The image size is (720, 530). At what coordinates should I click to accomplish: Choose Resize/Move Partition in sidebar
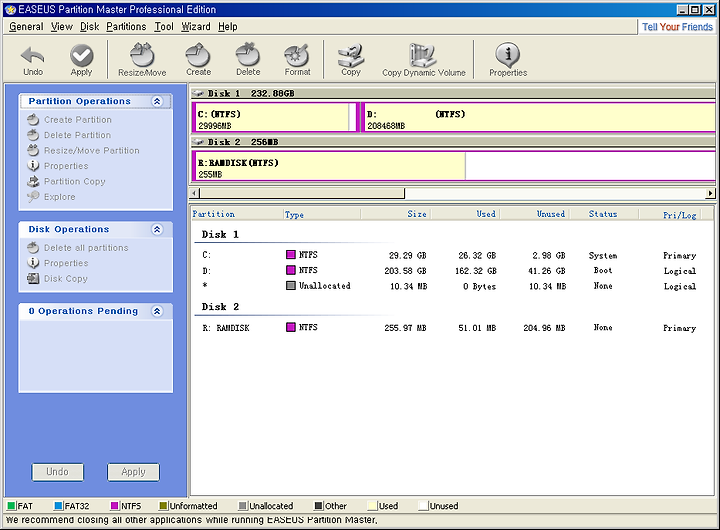[x=83, y=151]
